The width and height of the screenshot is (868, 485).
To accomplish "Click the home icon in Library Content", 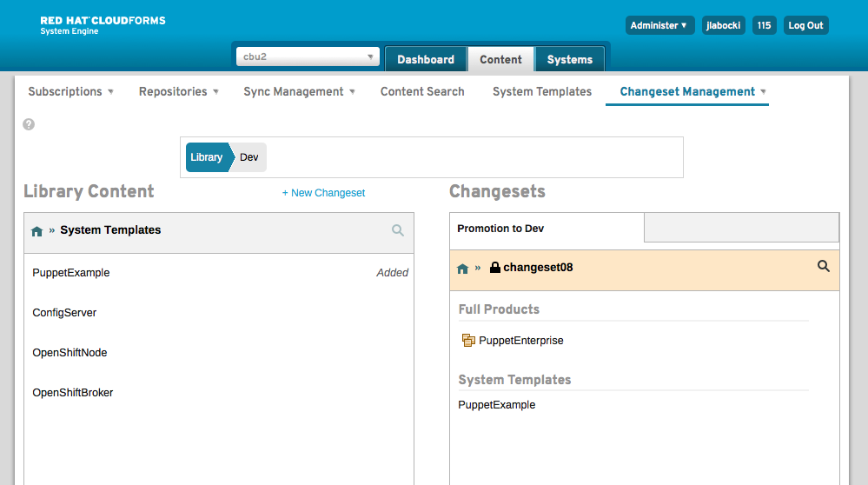I will click(36, 231).
